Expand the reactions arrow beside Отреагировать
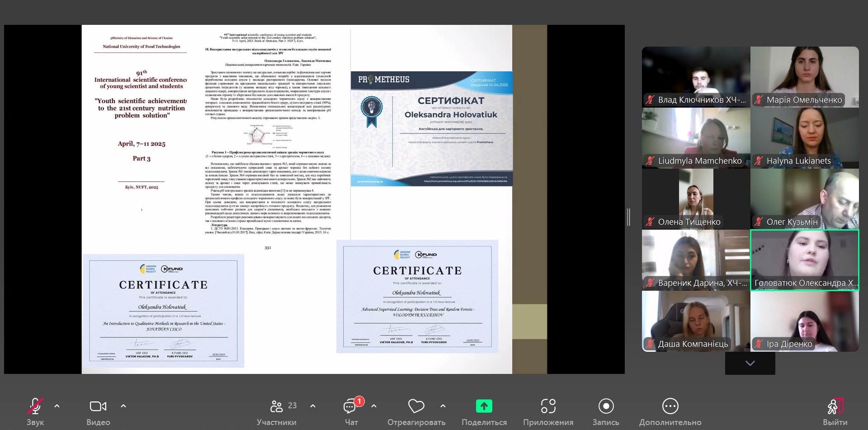The width and height of the screenshot is (868, 430). [443, 406]
